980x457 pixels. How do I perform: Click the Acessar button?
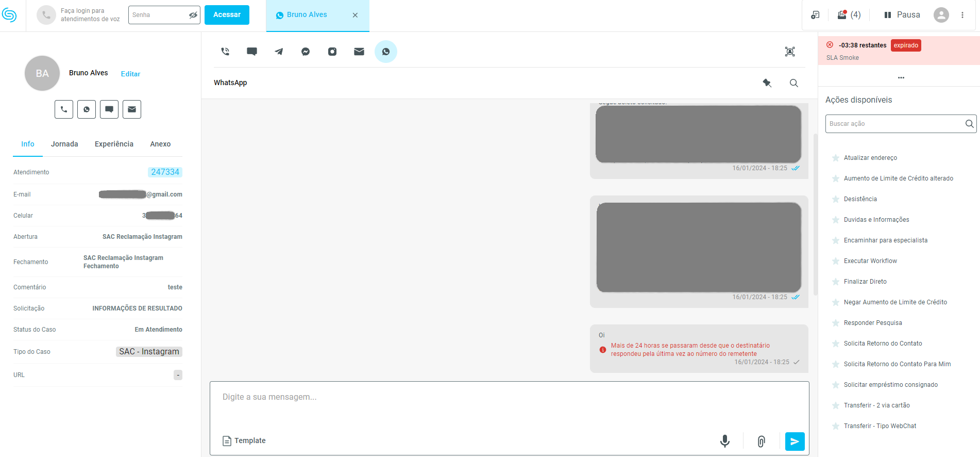pos(227,15)
